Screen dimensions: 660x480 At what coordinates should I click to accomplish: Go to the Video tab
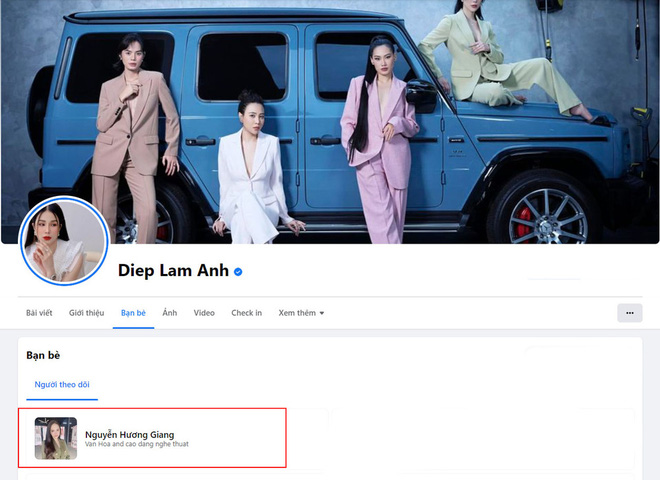[204, 313]
